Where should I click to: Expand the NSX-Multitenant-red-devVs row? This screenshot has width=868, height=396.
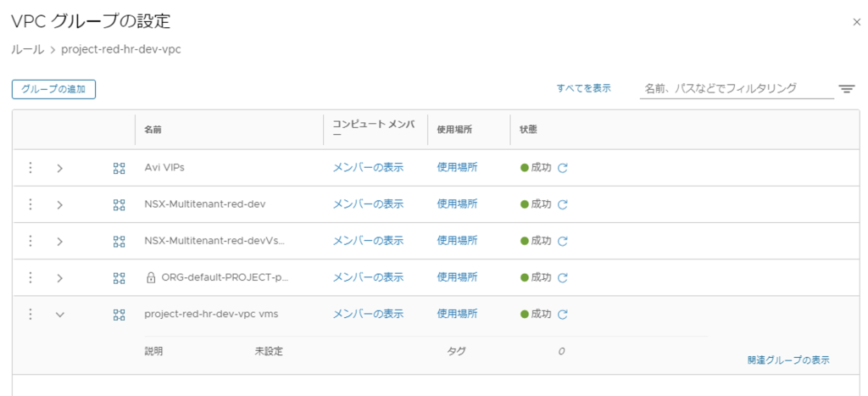pyautogui.click(x=59, y=241)
